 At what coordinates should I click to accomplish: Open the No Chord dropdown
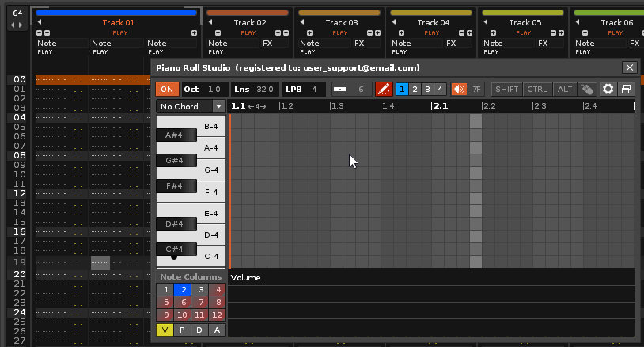[190, 106]
